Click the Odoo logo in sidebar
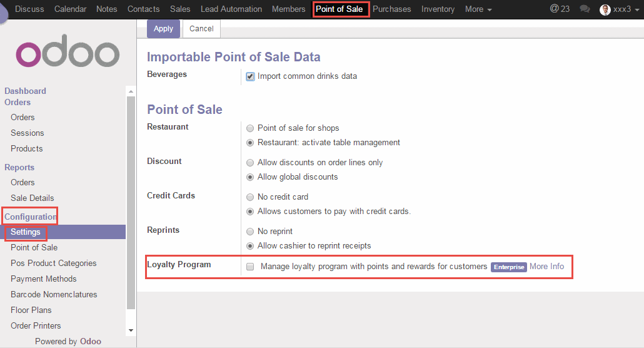644x348 pixels. 68,55
